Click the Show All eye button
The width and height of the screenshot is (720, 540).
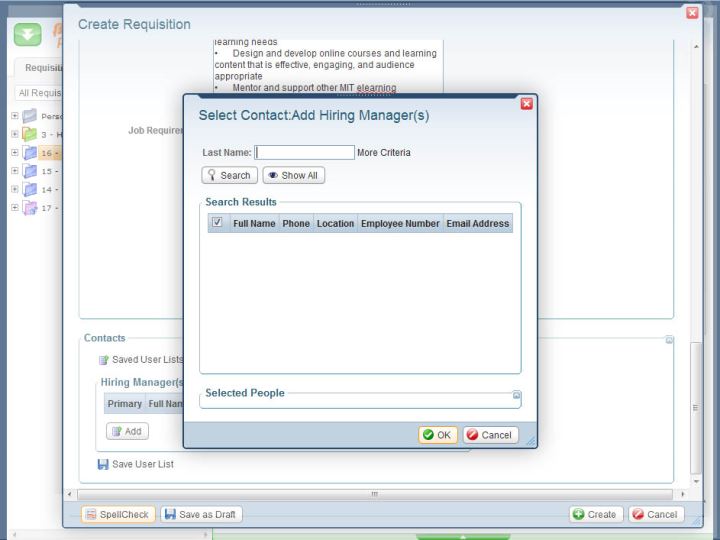(x=293, y=175)
